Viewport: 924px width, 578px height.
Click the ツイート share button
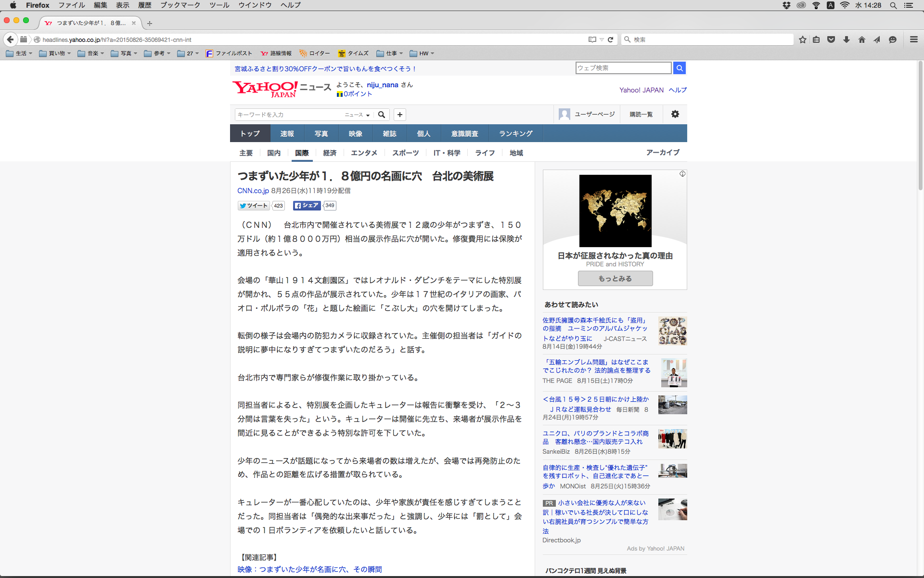click(254, 206)
